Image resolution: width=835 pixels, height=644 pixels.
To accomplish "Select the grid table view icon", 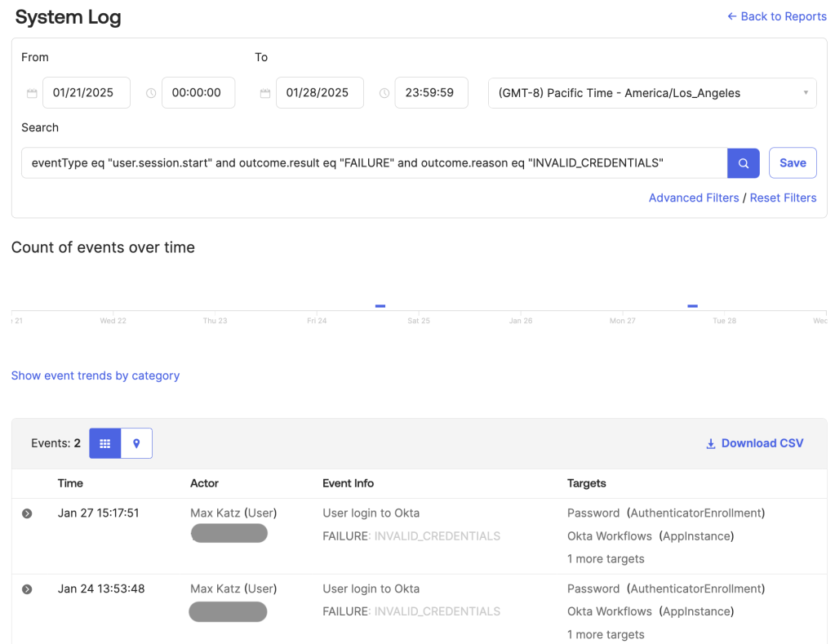I will 104,443.
